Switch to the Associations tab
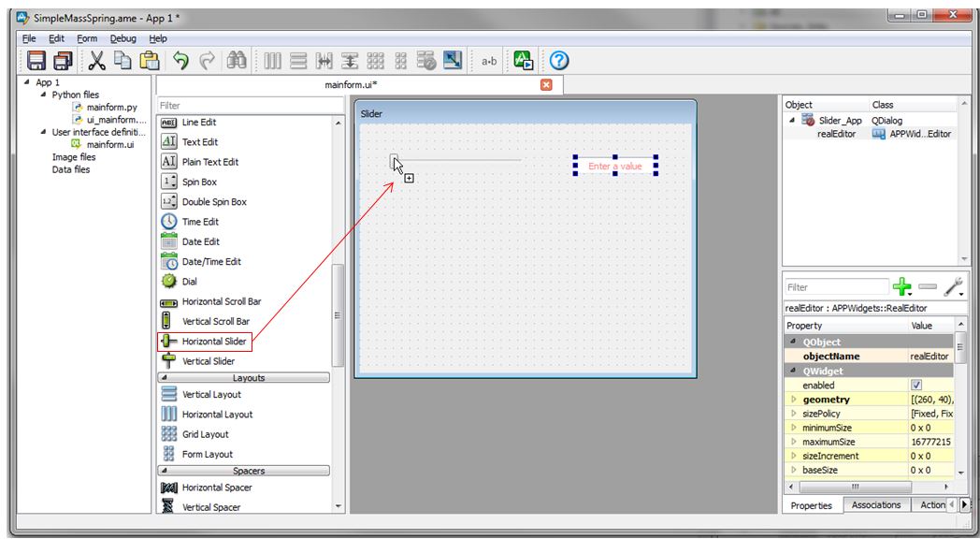 877,505
